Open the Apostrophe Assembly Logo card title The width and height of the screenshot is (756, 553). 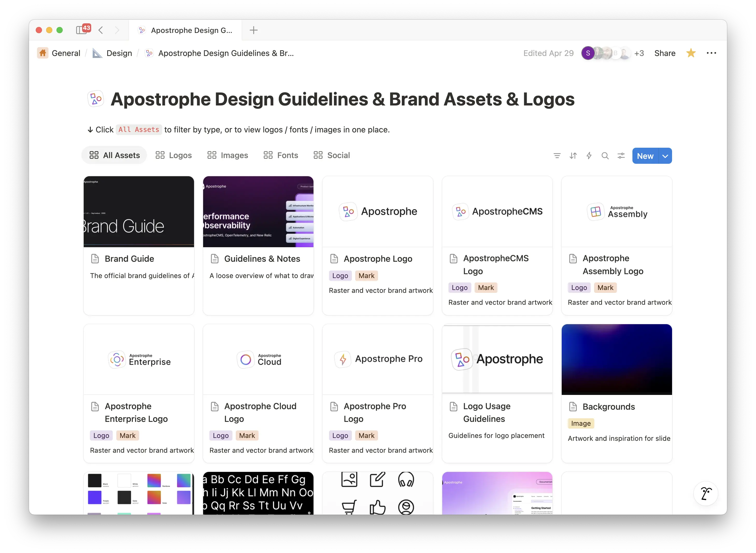click(613, 264)
